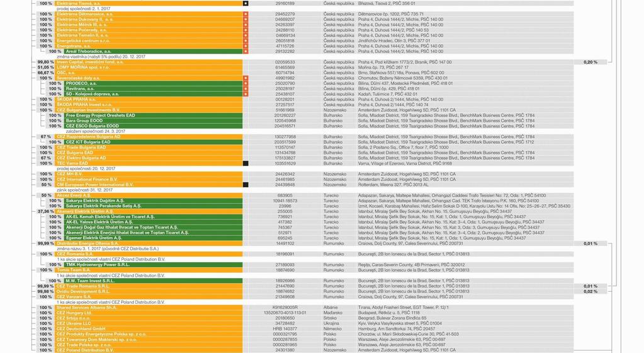
Task: Click the red marker beside Severočeské doly
Action: (x=246, y=78)
